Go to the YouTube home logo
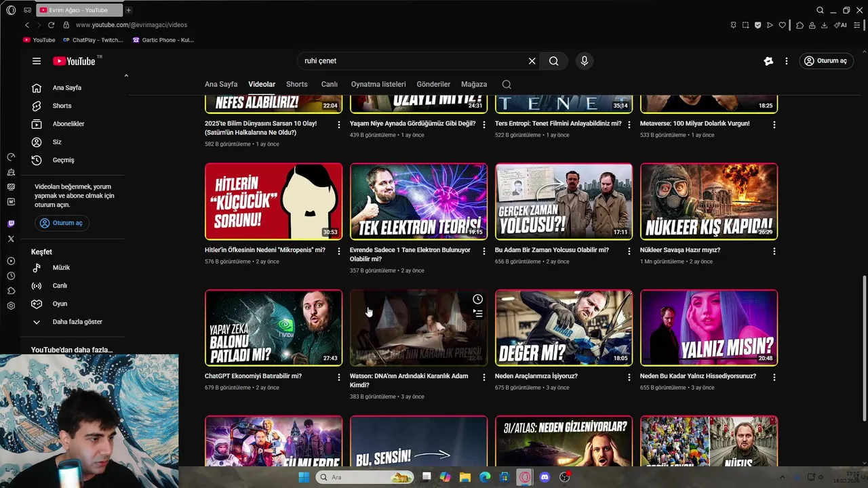 point(75,61)
